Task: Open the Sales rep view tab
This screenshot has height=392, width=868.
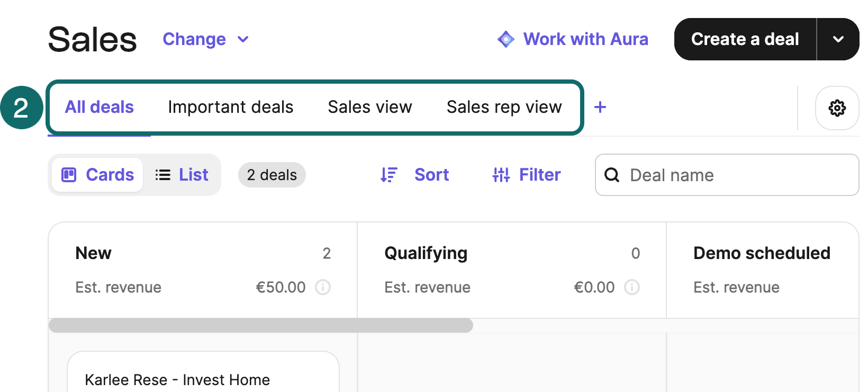Action: (x=504, y=107)
